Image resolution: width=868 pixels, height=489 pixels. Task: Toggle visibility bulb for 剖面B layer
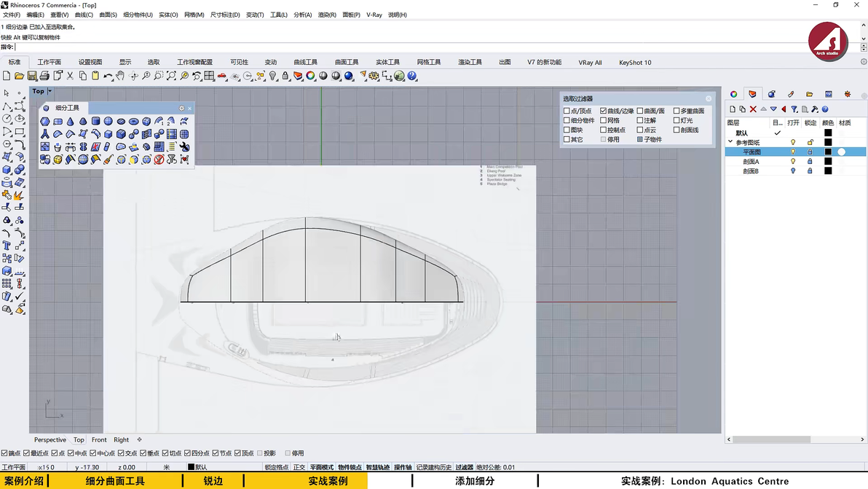(793, 171)
